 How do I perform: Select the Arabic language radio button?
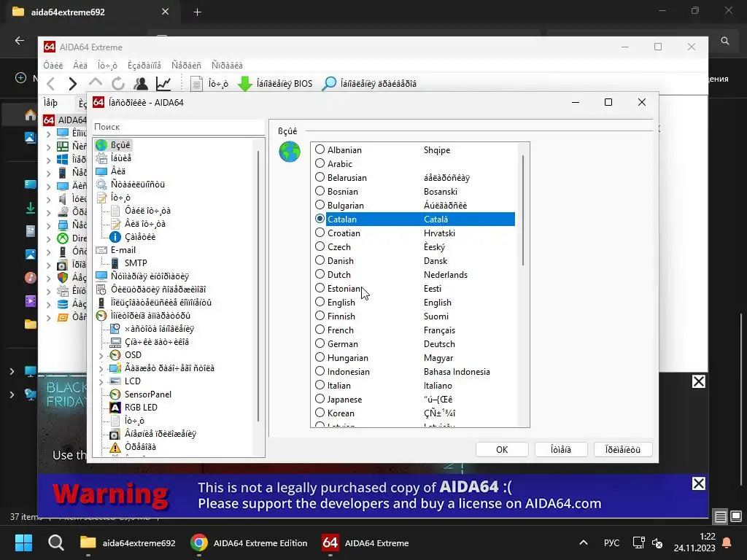(x=320, y=163)
